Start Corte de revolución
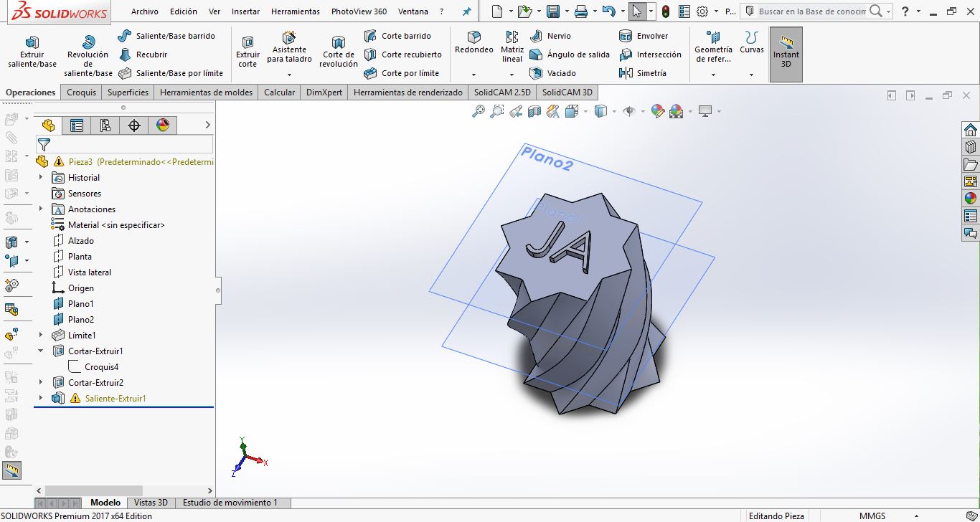 point(339,52)
